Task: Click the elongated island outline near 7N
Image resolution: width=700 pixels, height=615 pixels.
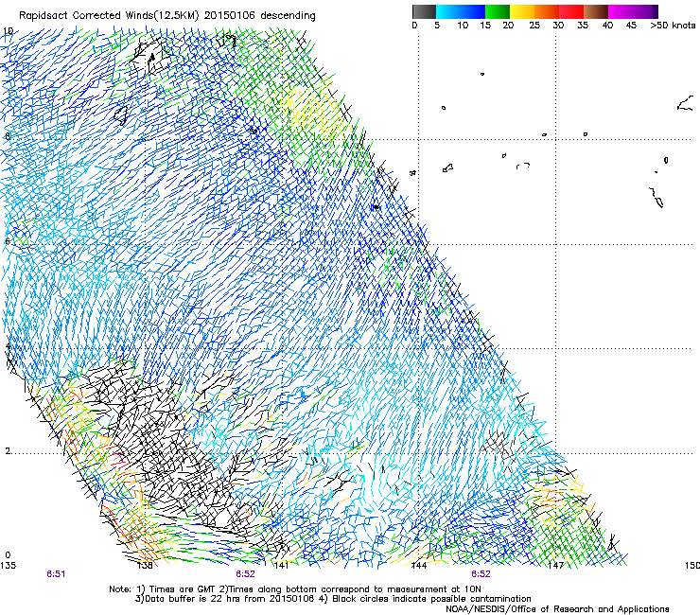Action: click(656, 197)
